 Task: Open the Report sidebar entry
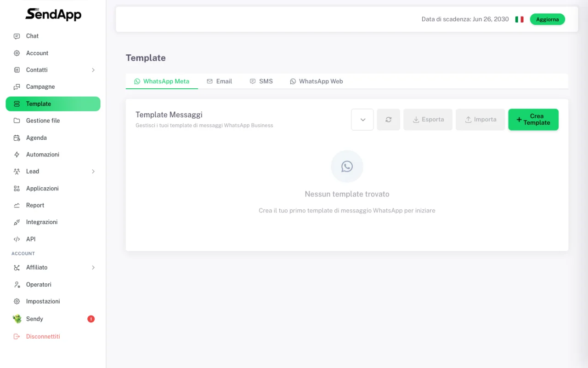(x=53, y=205)
